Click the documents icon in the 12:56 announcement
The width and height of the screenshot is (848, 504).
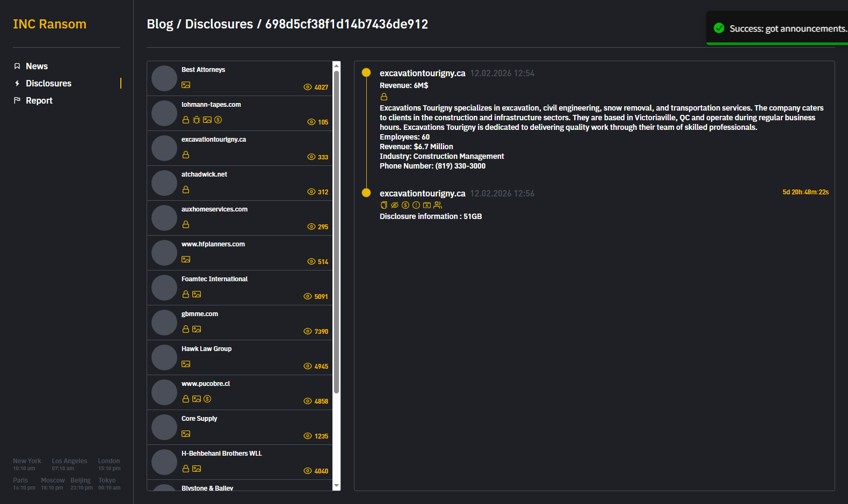384,205
